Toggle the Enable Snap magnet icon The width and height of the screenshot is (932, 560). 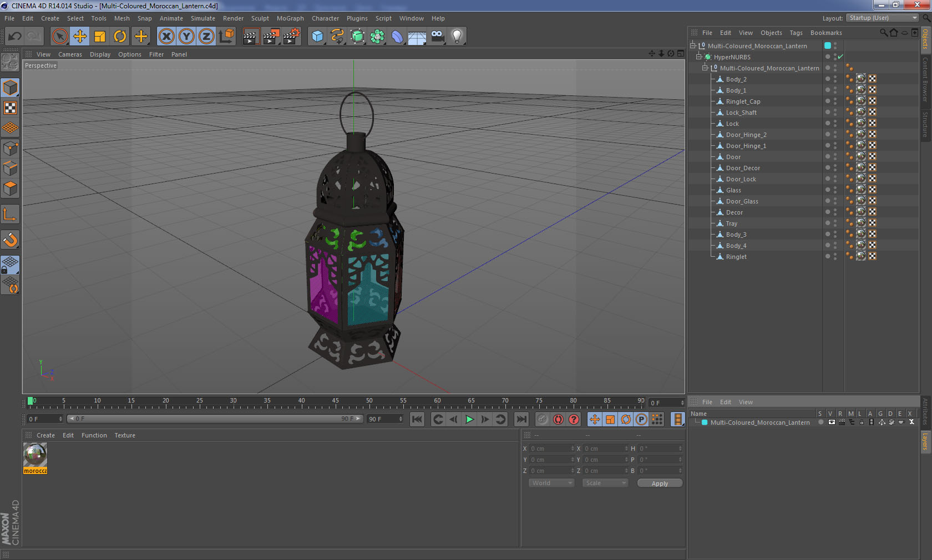pyautogui.click(x=11, y=240)
